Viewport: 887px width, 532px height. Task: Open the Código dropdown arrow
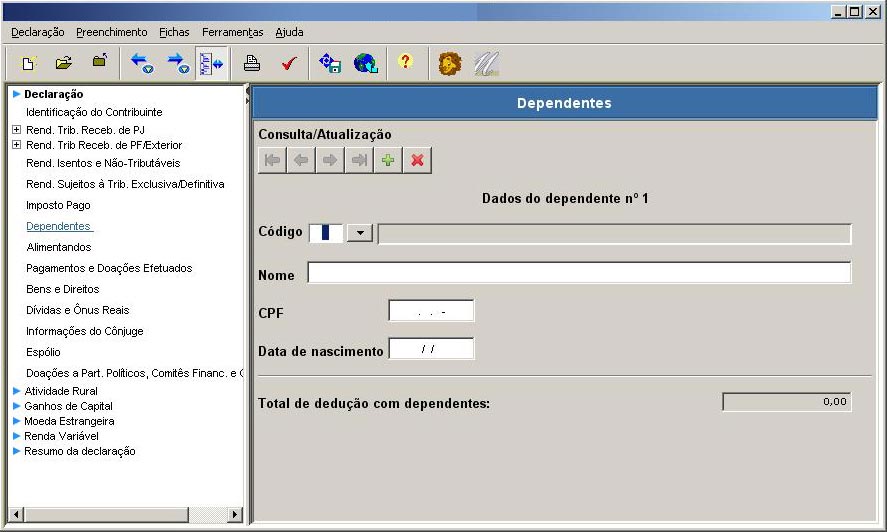(x=360, y=233)
